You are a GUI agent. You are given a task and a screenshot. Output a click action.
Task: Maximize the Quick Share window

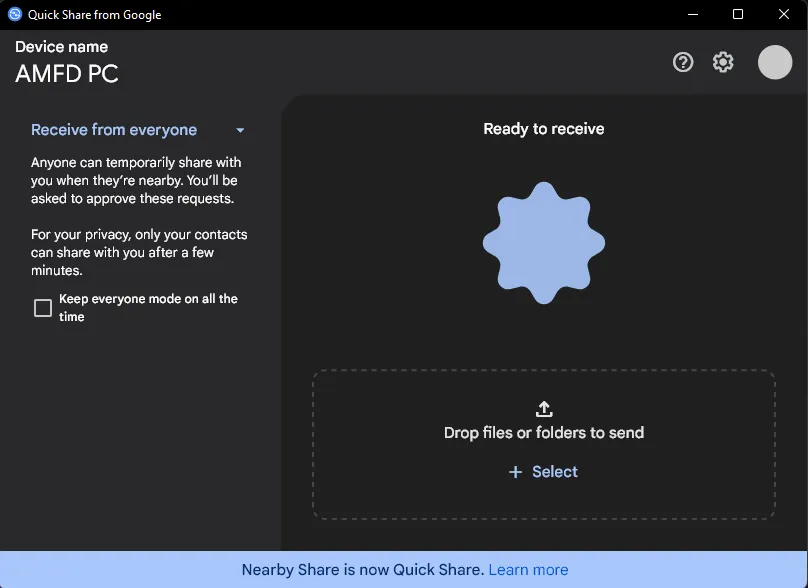point(738,15)
